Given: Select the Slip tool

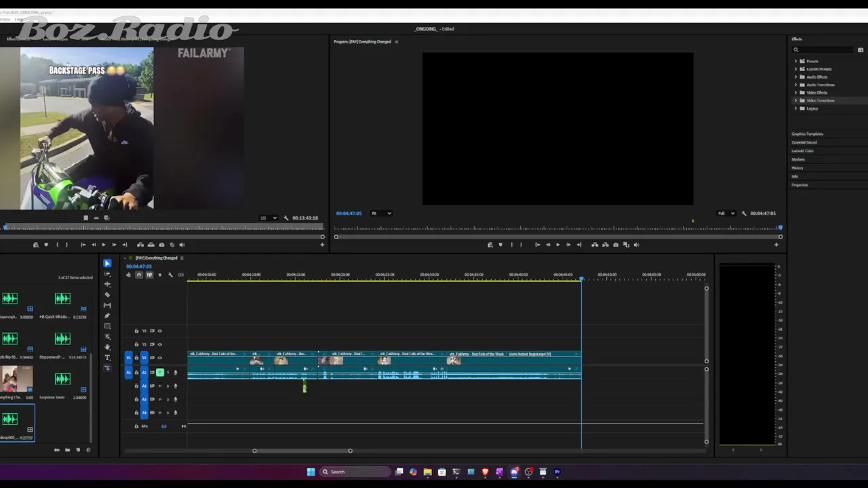Looking at the screenshot, I should (x=107, y=305).
